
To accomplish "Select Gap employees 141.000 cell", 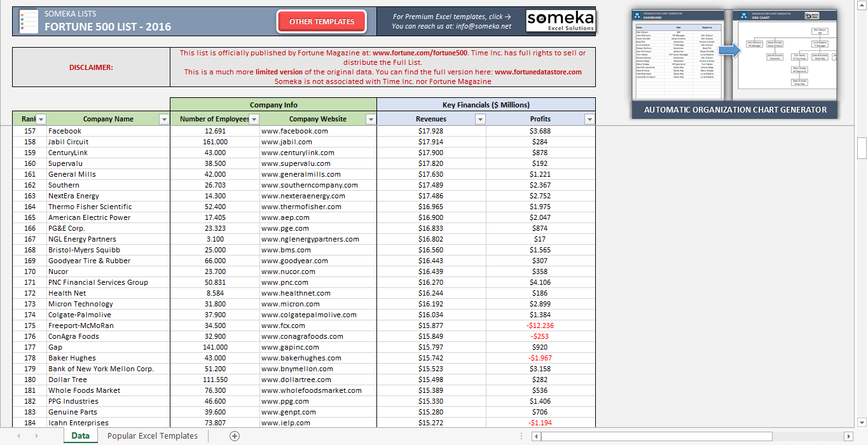I will point(215,347).
